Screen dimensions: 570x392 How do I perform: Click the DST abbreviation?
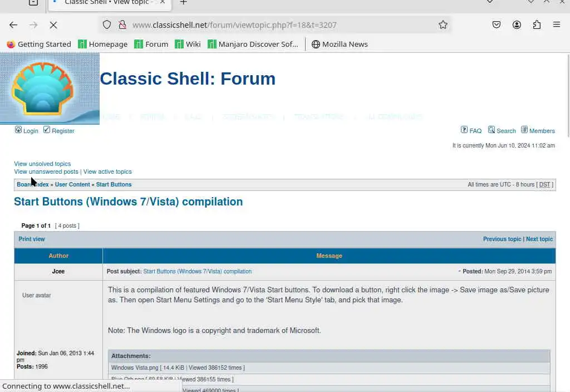click(544, 184)
